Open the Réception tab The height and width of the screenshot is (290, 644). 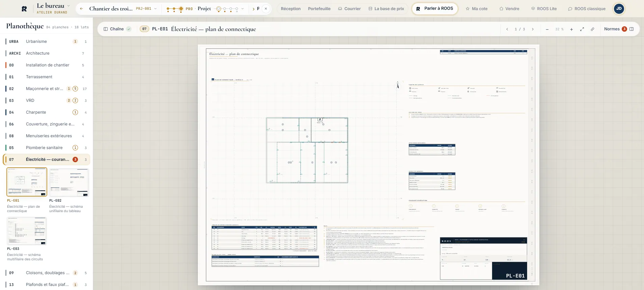point(291,9)
